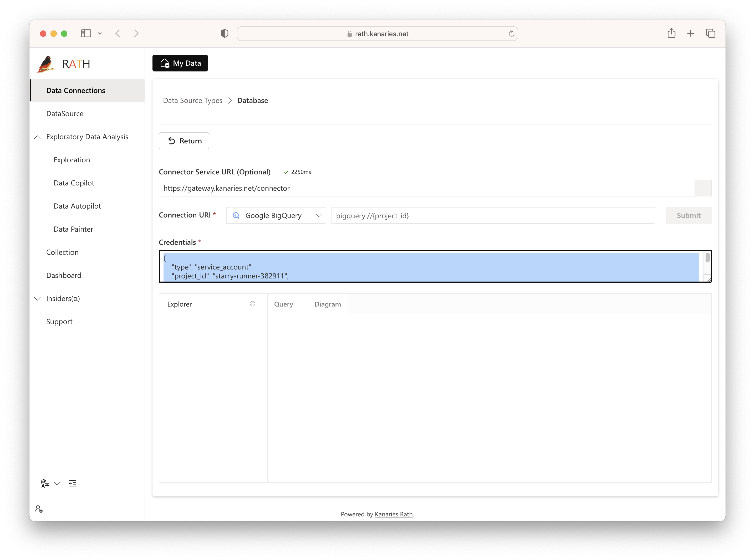Switch to the Query tab
Image resolution: width=755 pixels, height=560 pixels.
point(283,304)
